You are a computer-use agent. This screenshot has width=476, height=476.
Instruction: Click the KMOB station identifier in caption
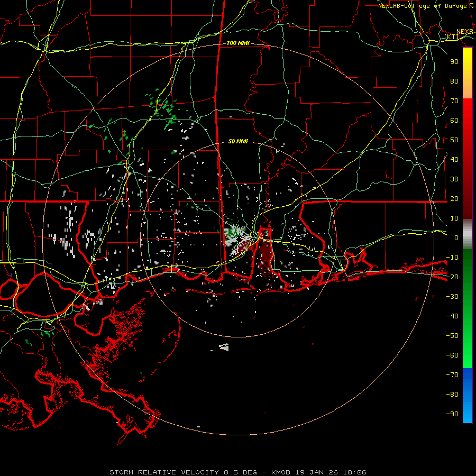[281, 472]
